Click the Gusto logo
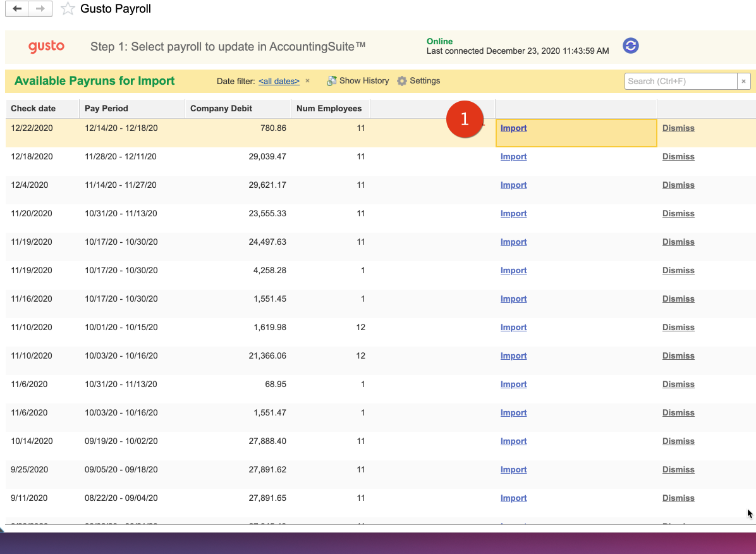Screen dimensions: 756x554 (46, 46)
